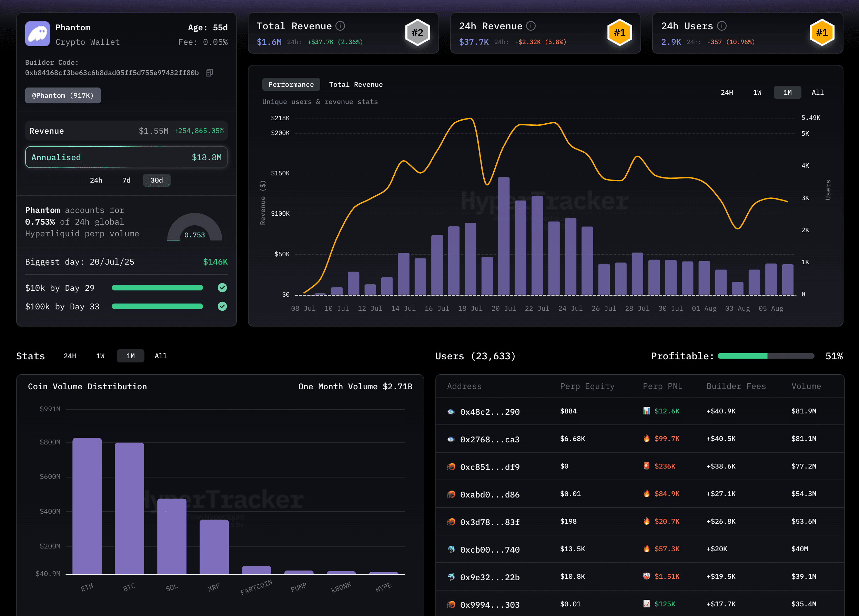Open the Total Revenue info icon
859x616 pixels.
[x=340, y=26]
